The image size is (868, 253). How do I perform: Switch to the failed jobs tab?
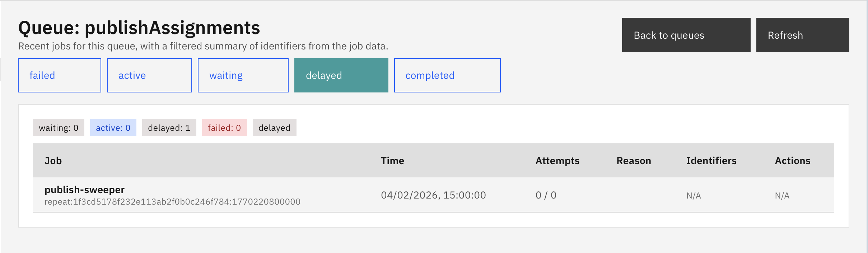tap(60, 75)
